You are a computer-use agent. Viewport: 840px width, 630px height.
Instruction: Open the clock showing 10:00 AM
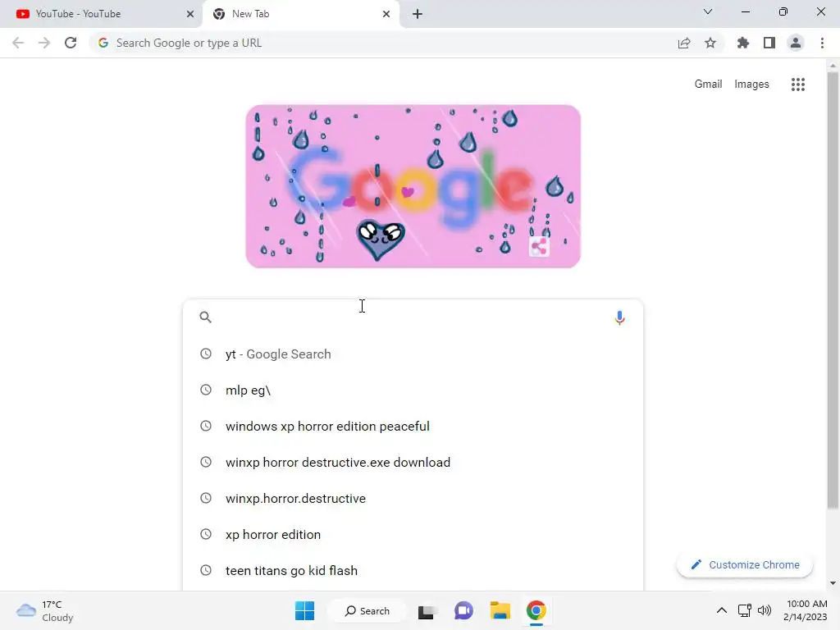click(806, 610)
